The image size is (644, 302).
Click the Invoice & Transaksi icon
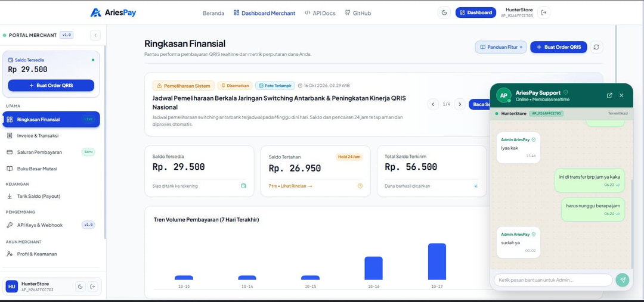coord(10,136)
